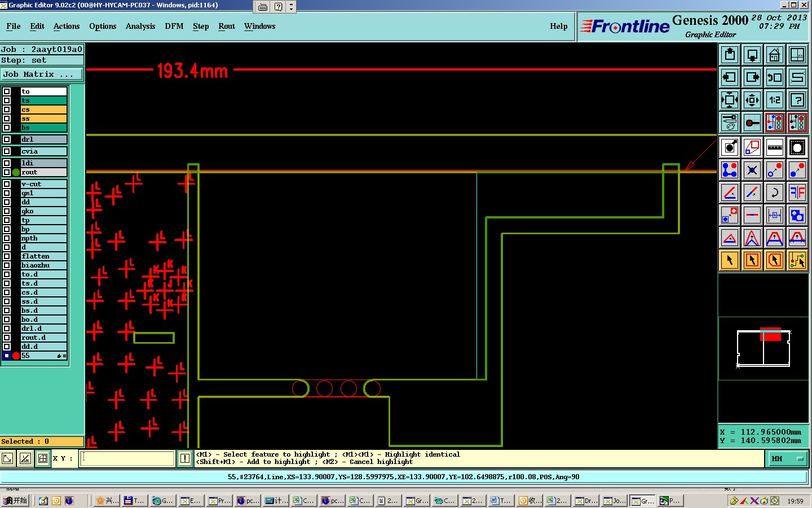Select the feature highlight black dot icon

click(730, 148)
